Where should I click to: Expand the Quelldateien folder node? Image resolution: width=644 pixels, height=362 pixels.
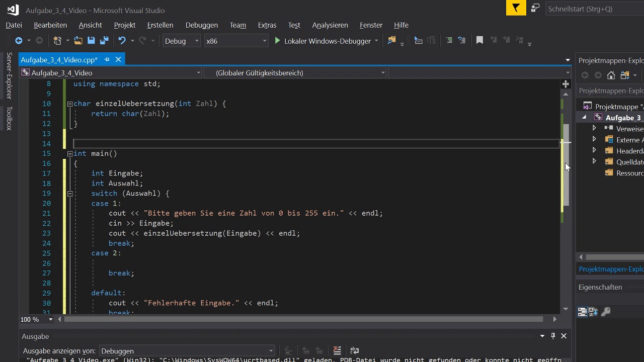(594, 161)
